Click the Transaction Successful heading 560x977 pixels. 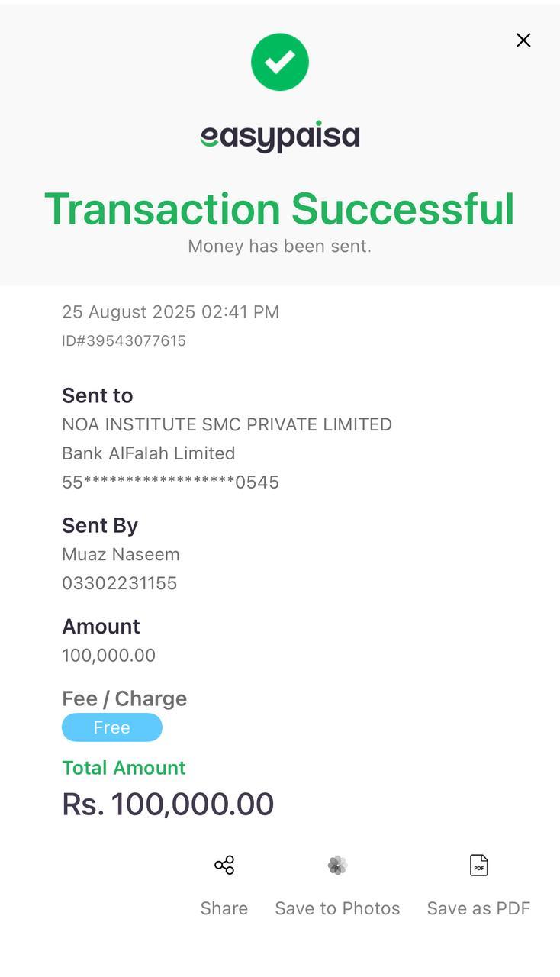point(280,208)
